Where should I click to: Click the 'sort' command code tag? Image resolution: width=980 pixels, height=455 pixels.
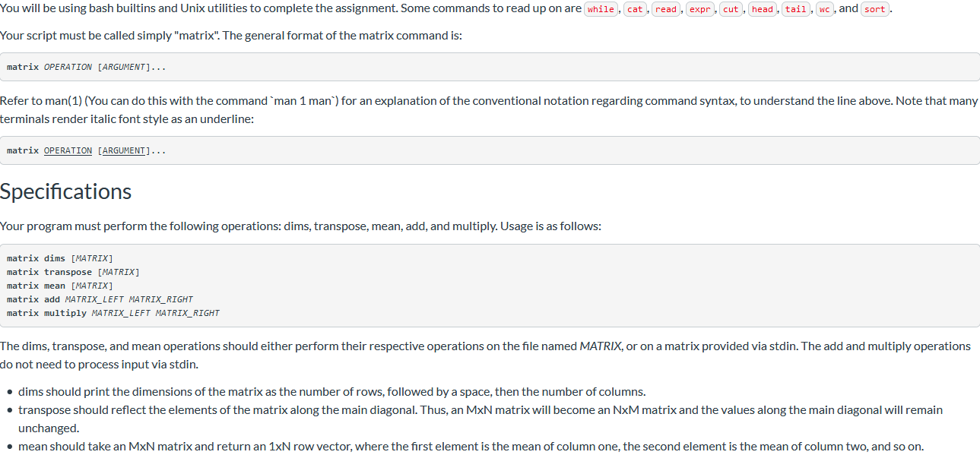click(x=875, y=9)
